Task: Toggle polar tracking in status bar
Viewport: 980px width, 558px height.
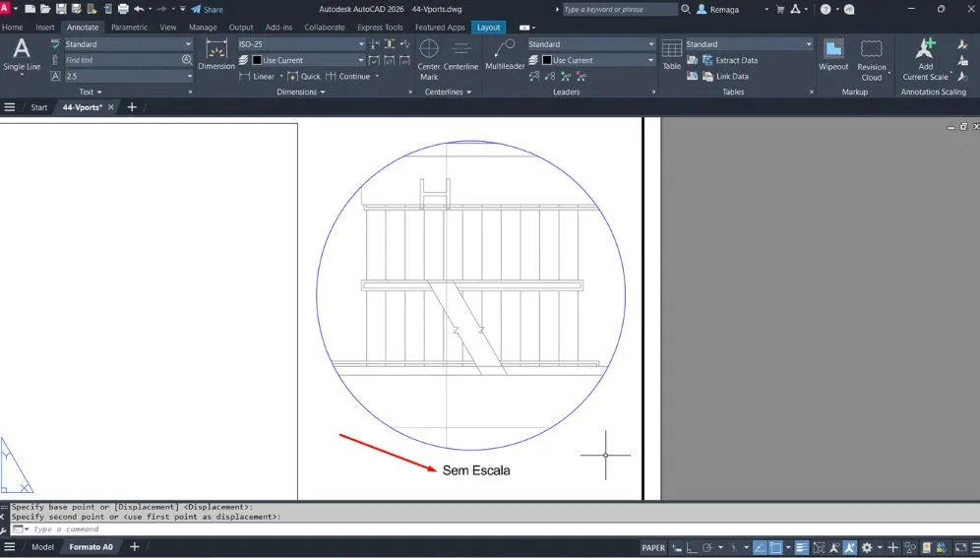Action: (x=707, y=547)
